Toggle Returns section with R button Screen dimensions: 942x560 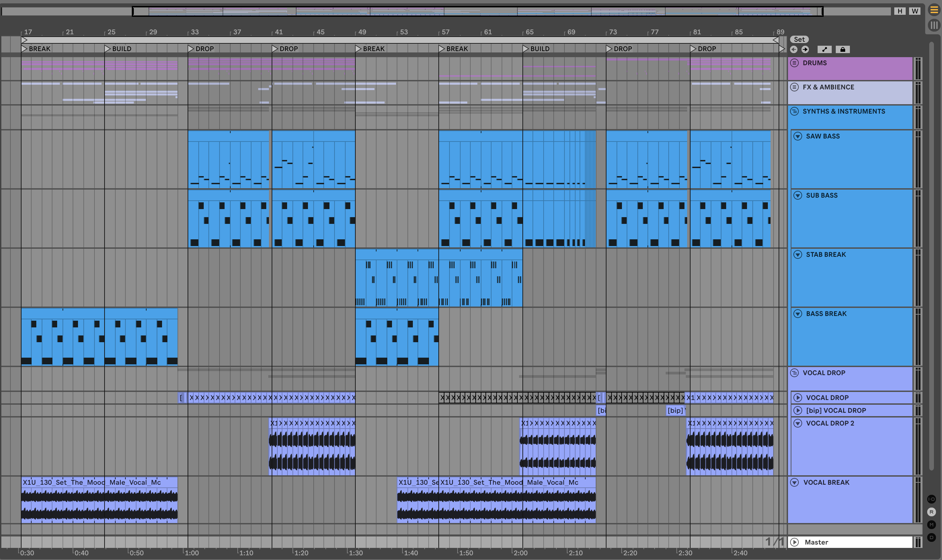click(932, 512)
